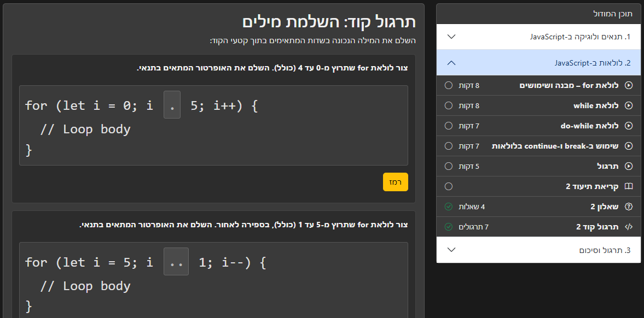Open section 1. תנאים ולוגיקה ב-JavaScript
644x318 pixels.
[538, 37]
